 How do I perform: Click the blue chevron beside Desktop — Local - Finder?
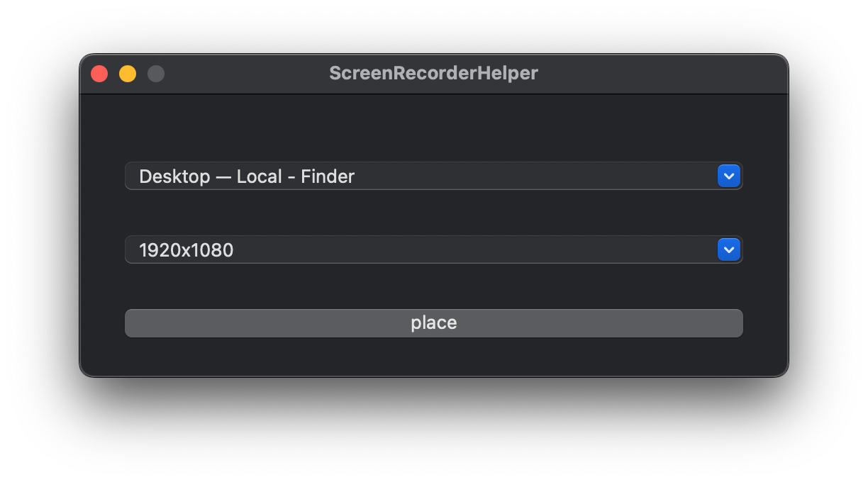pos(729,176)
